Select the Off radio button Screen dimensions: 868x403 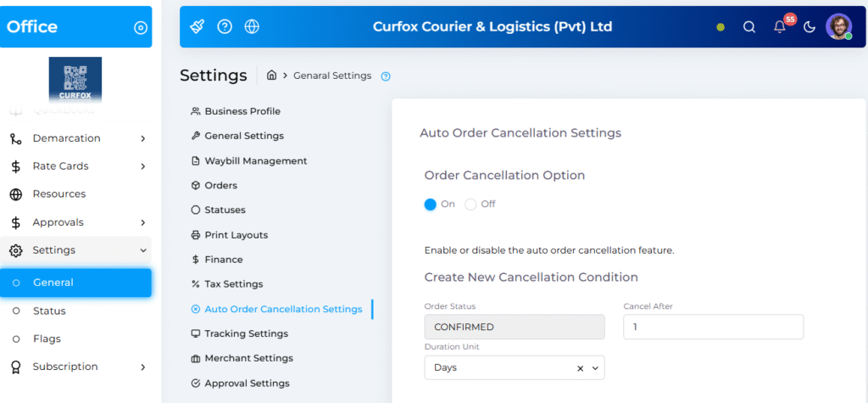click(x=470, y=204)
